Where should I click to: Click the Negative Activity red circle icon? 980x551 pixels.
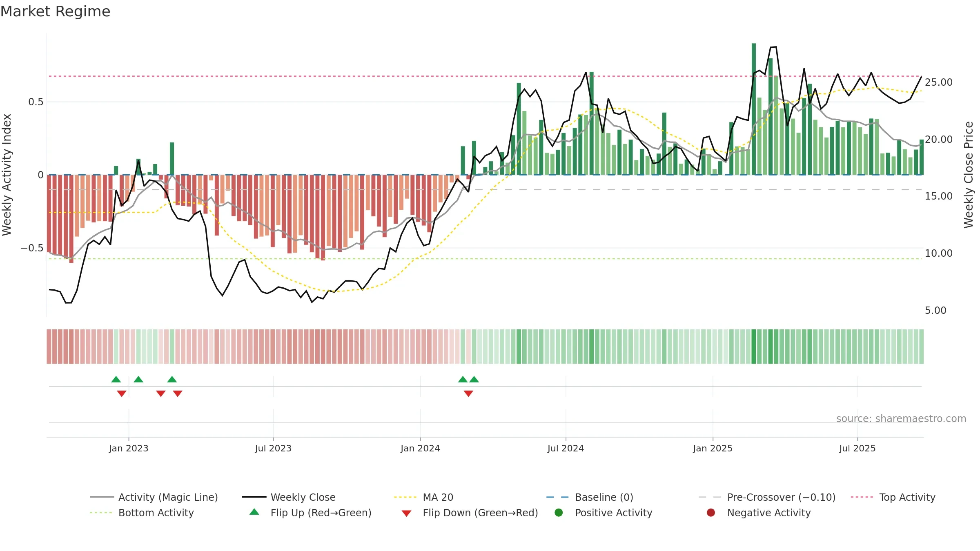[x=711, y=513]
